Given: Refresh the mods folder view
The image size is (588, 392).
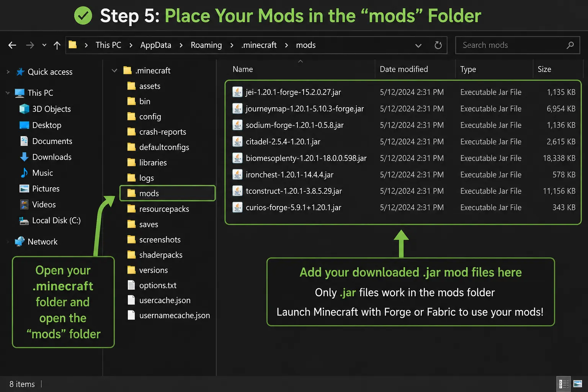Looking at the screenshot, I should pyautogui.click(x=438, y=45).
